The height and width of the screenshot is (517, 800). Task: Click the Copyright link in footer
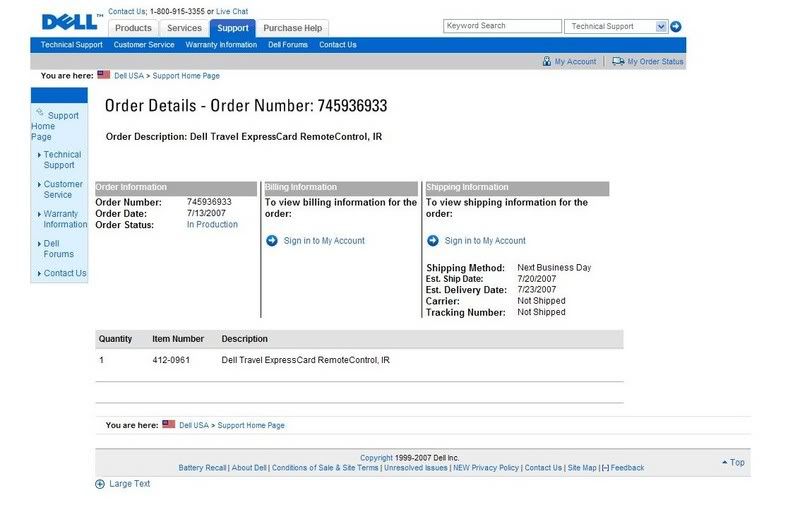[x=376, y=458]
